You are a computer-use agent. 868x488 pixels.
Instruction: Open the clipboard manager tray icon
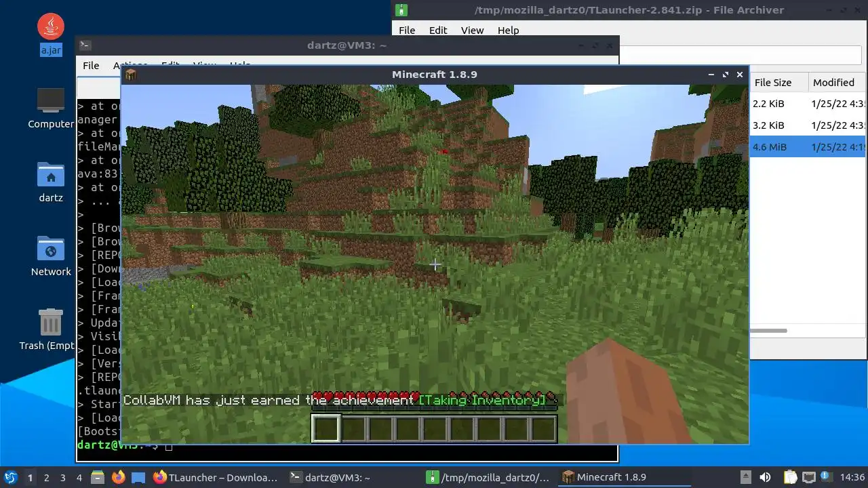click(x=790, y=477)
